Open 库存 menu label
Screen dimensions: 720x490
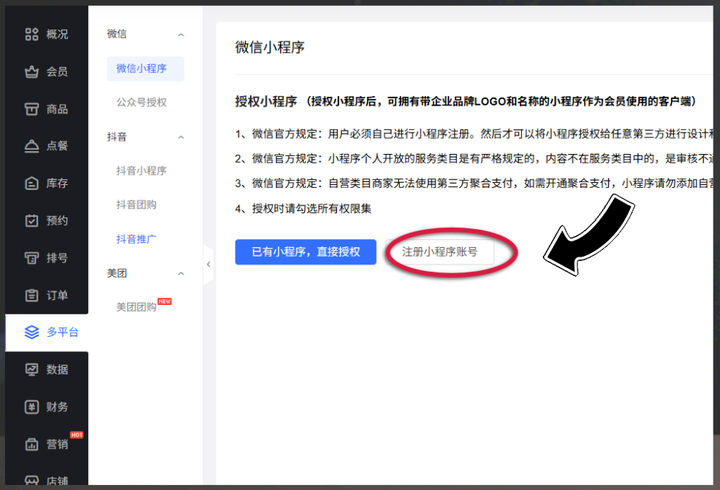coord(57,183)
